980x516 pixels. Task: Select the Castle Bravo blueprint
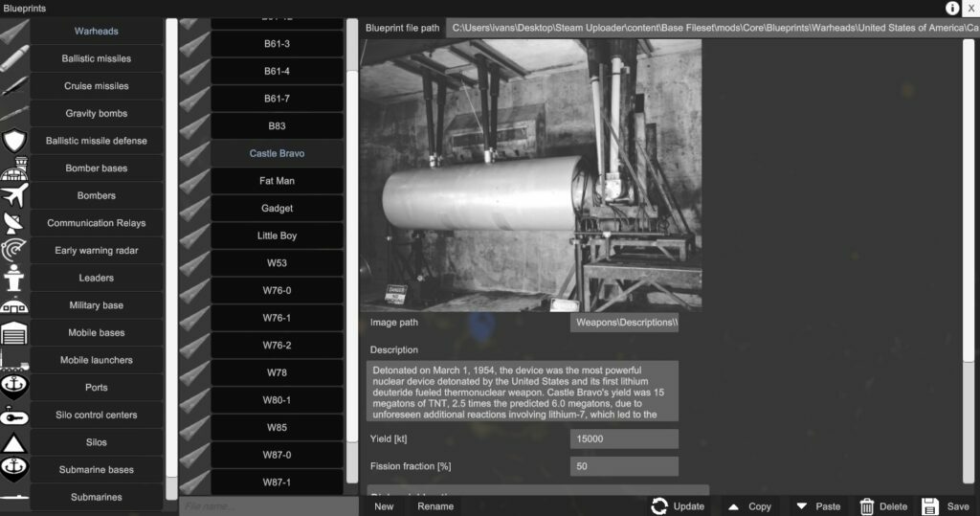click(277, 154)
